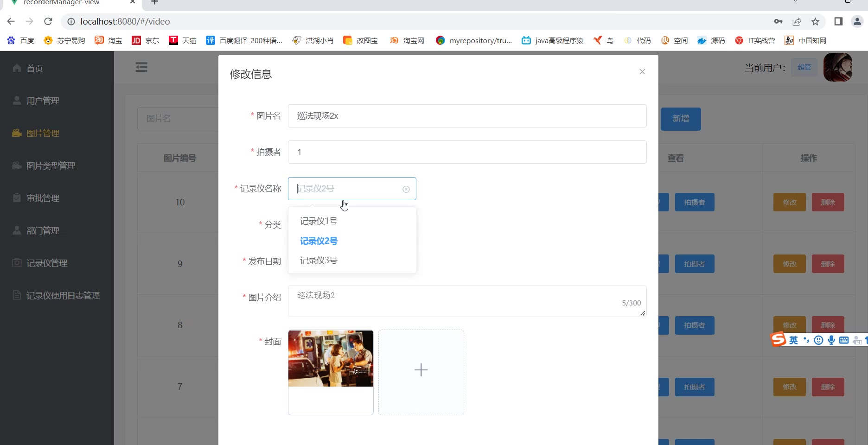Add a new cover via plus box

pyautogui.click(x=421, y=372)
